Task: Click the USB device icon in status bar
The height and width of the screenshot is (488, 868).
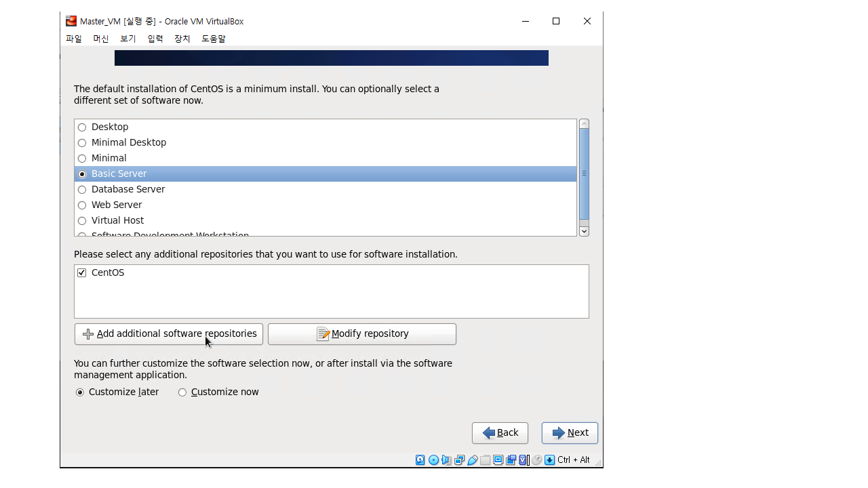Action: (473, 460)
